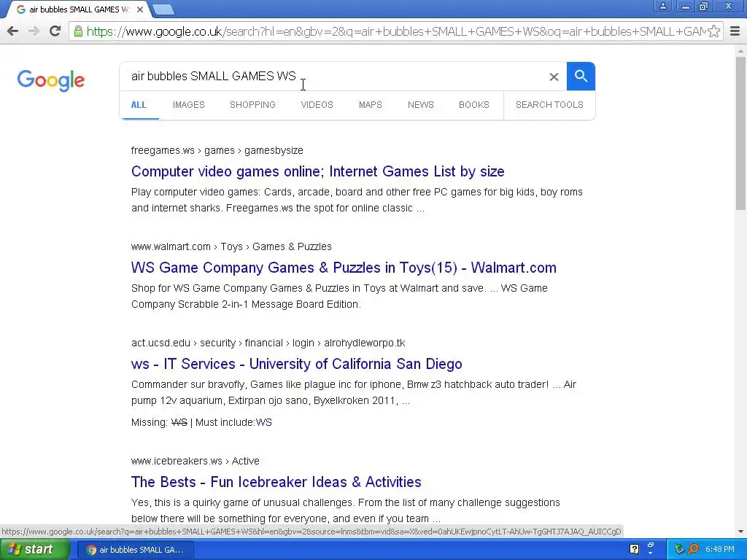This screenshot has width=747, height=560.
Task: Click in the Google search input field
Action: (x=333, y=76)
